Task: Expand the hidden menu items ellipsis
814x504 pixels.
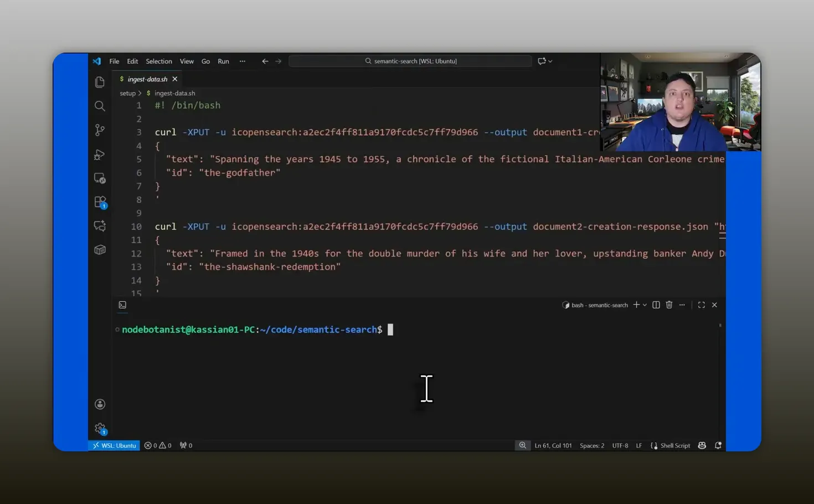Action: [x=243, y=61]
